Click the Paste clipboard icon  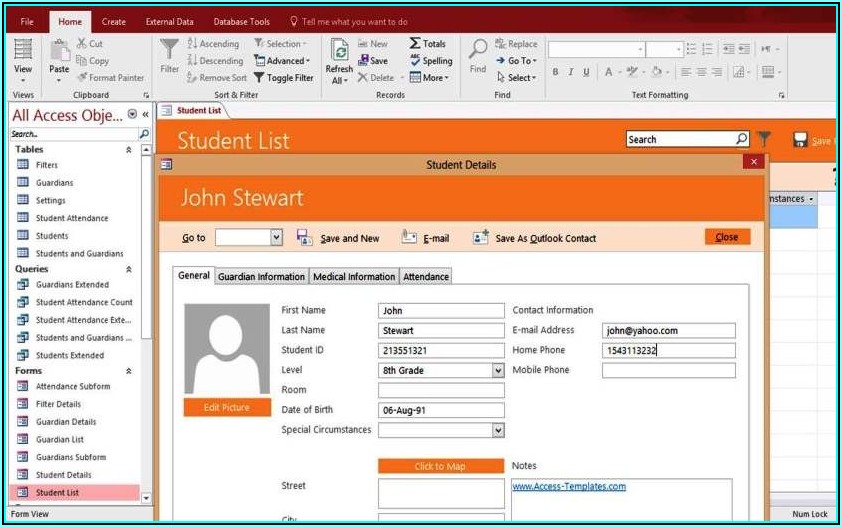tap(59, 50)
